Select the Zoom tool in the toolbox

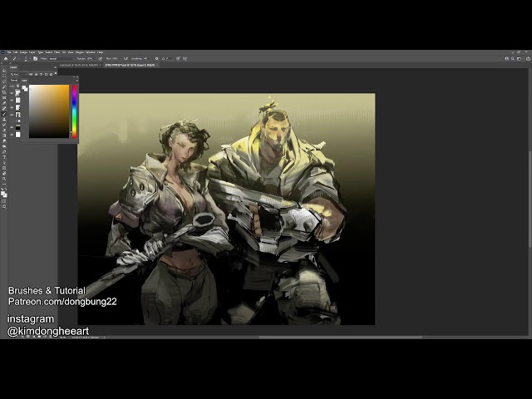click(4, 179)
